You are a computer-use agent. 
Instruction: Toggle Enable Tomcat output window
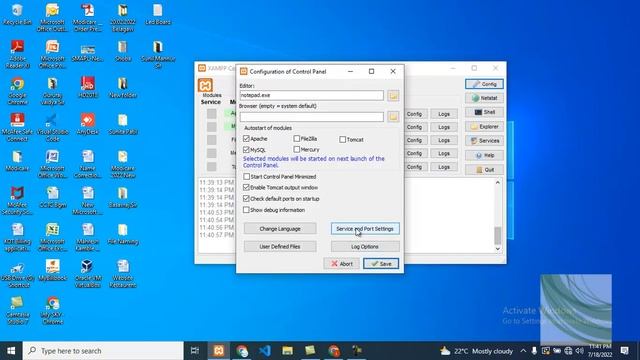tap(246, 187)
